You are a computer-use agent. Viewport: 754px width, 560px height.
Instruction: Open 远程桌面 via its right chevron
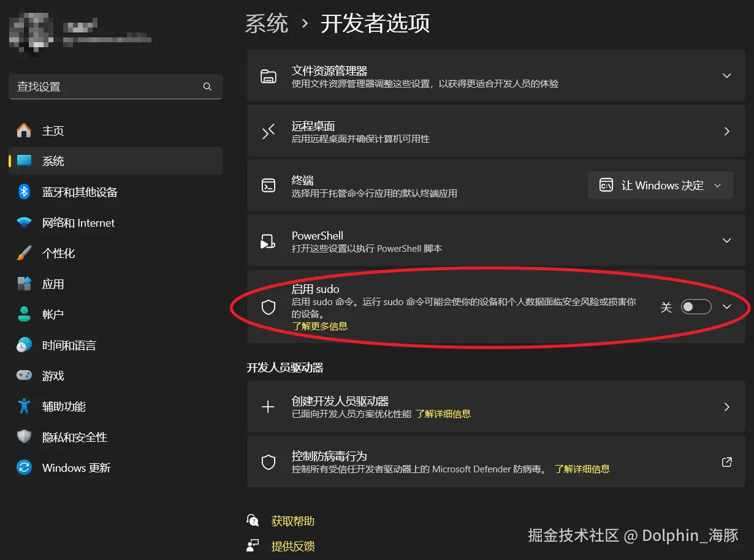tap(727, 131)
